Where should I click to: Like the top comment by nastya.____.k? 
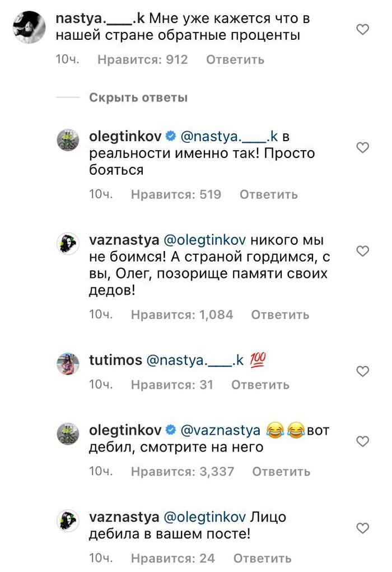(x=363, y=29)
